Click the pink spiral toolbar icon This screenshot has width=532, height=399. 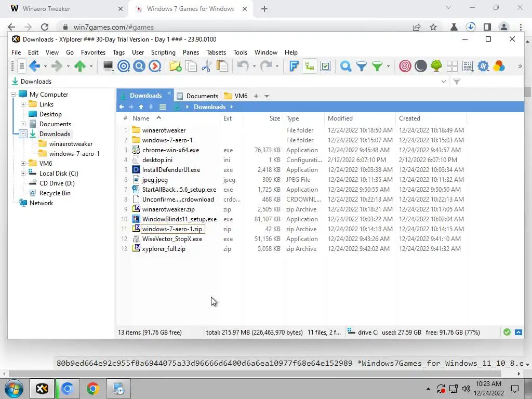(405, 66)
